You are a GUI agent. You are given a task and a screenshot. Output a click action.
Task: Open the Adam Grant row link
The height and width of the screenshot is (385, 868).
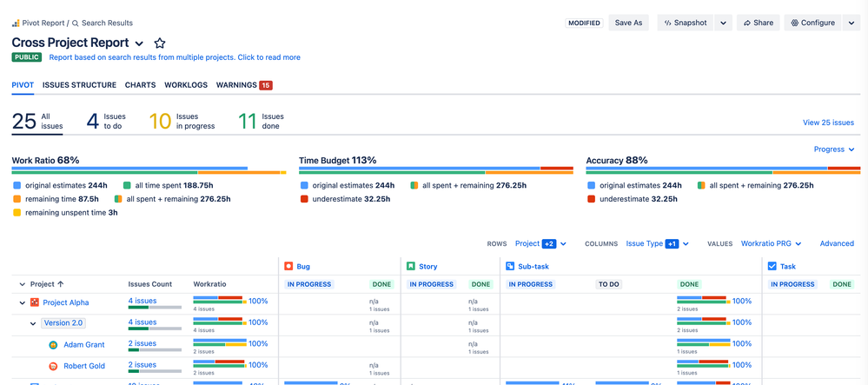[84, 344]
